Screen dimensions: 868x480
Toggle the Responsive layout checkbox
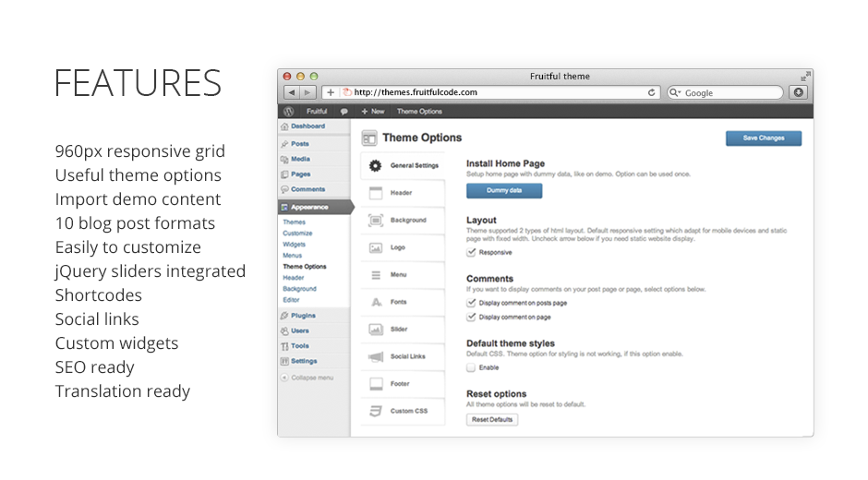coord(472,252)
